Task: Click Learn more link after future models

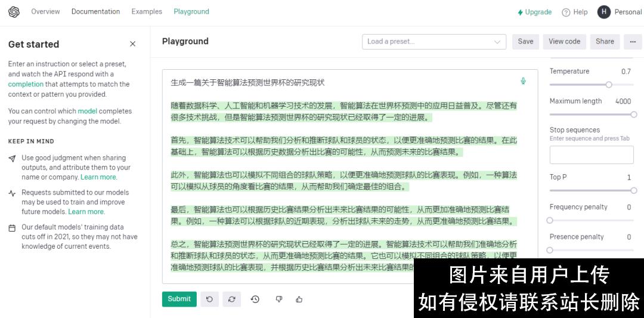Action: [x=86, y=212]
